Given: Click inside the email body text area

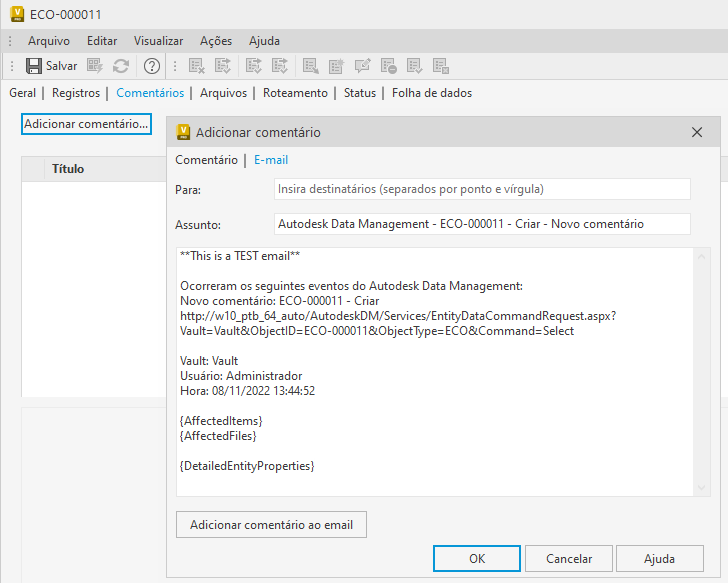Looking at the screenshot, I should 435,372.
